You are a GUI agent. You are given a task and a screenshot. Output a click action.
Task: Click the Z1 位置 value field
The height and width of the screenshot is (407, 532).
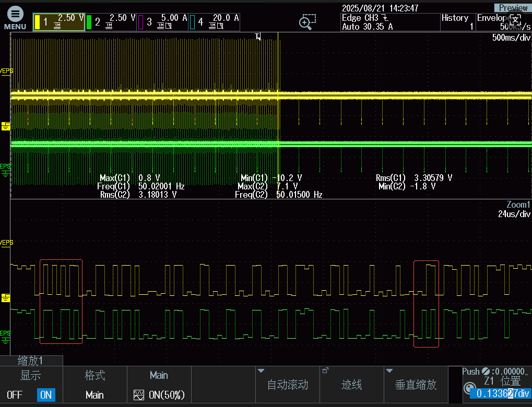coord(501,393)
